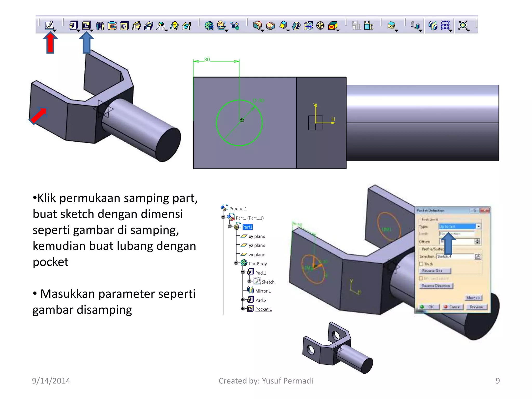
Task: Select the Thread/Tap tool icon
Action: (x=320, y=25)
